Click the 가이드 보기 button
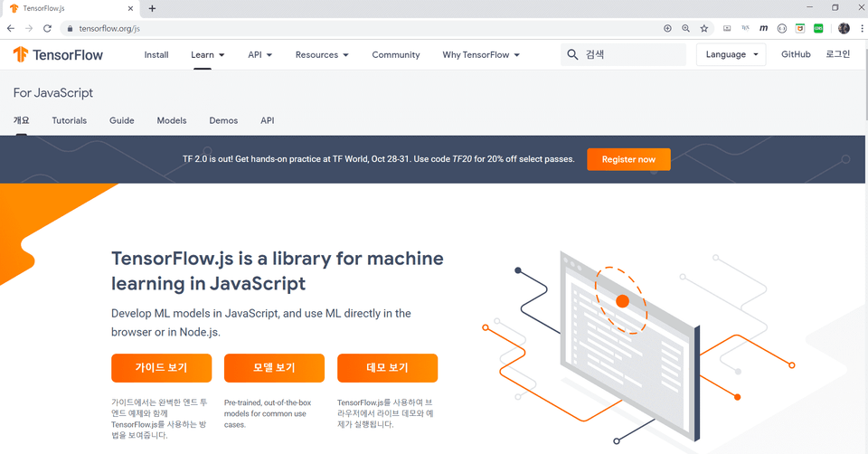The width and height of the screenshot is (868, 454). [162, 367]
